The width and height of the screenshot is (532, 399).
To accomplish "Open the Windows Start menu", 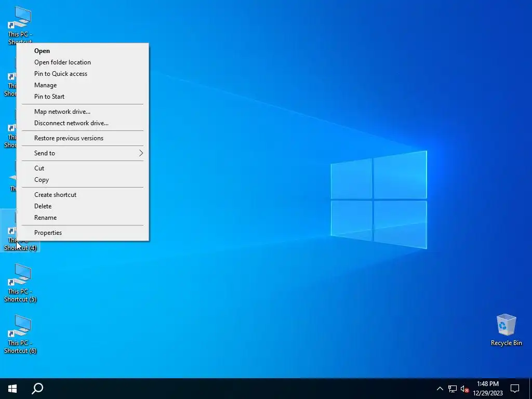I will [x=12, y=389].
